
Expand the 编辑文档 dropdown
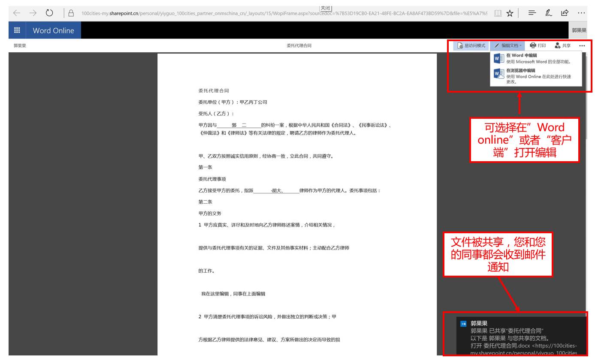point(508,45)
